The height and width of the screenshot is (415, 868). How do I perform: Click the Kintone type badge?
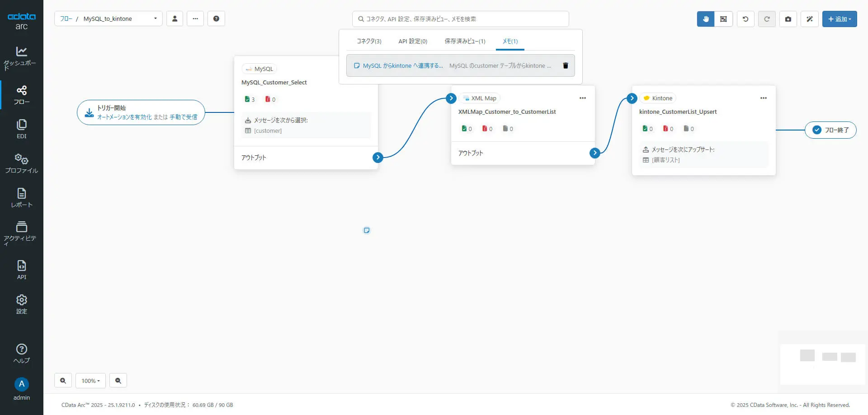(x=658, y=98)
